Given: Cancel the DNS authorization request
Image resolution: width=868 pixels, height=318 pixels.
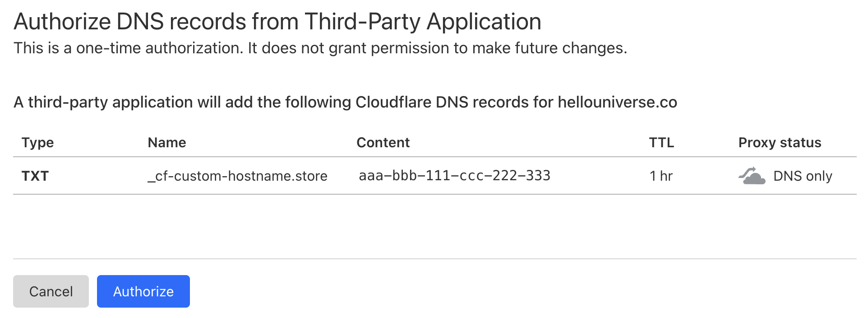Looking at the screenshot, I should 51,291.
